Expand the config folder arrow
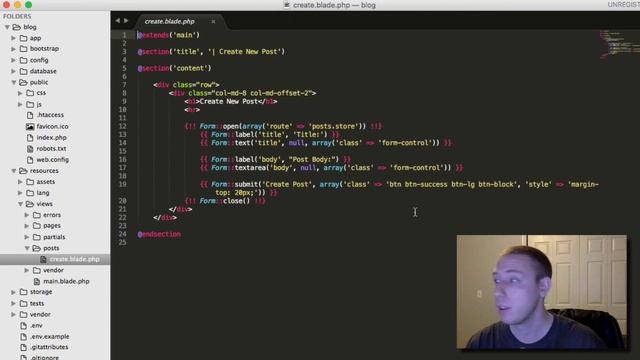This screenshot has width=640, height=360. (x=13, y=60)
